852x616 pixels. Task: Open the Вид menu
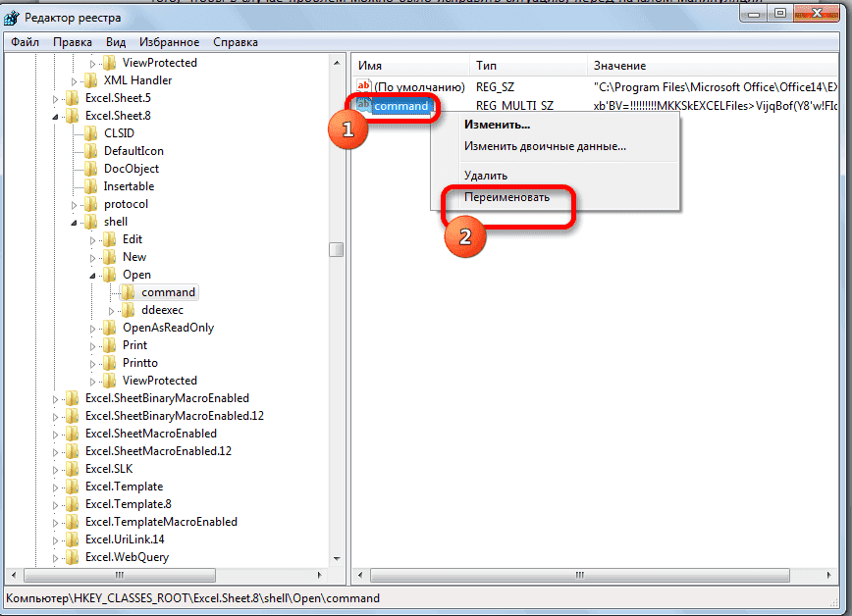pos(116,42)
